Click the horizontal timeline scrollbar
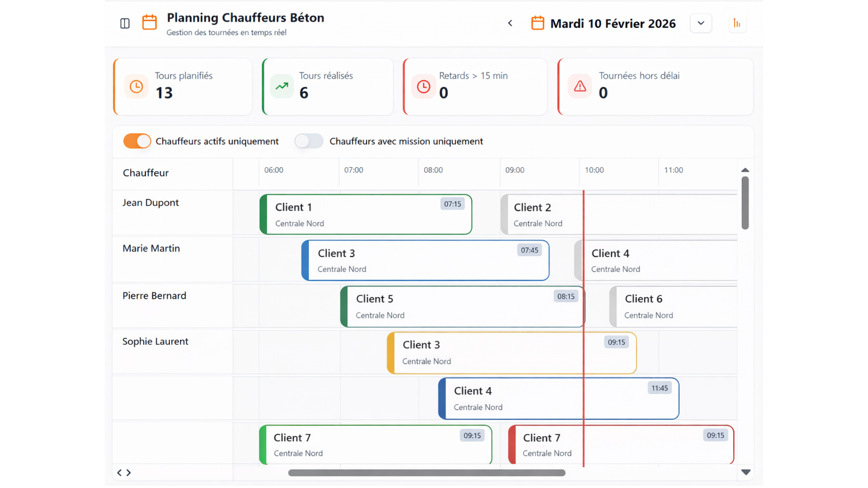The width and height of the screenshot is (868, 488). click(426, 473)
